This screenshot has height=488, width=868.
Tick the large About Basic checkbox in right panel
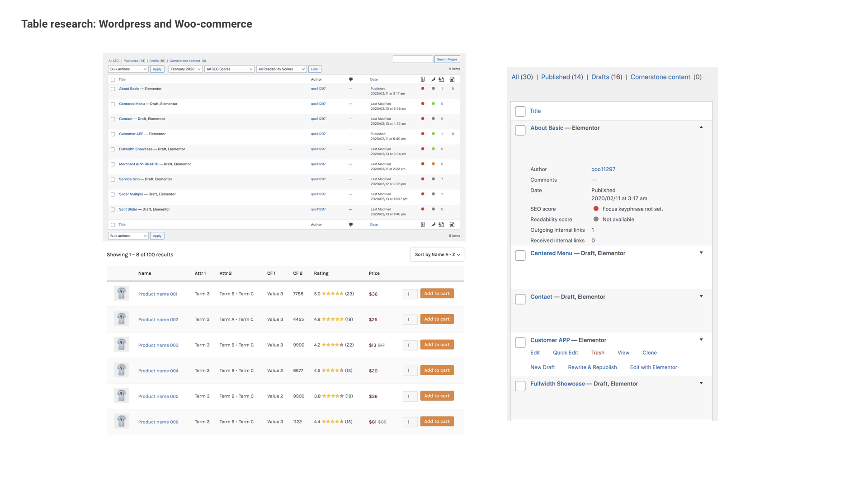520,130
